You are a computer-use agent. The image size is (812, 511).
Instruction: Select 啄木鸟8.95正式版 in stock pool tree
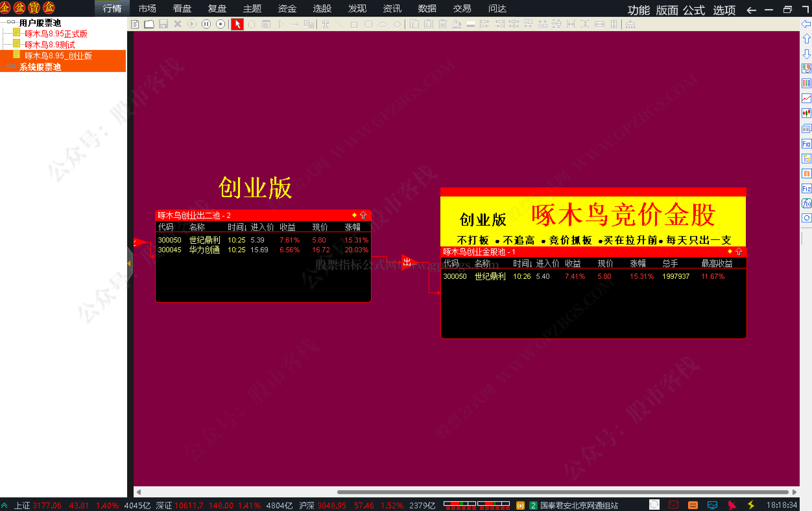(56, 34)
